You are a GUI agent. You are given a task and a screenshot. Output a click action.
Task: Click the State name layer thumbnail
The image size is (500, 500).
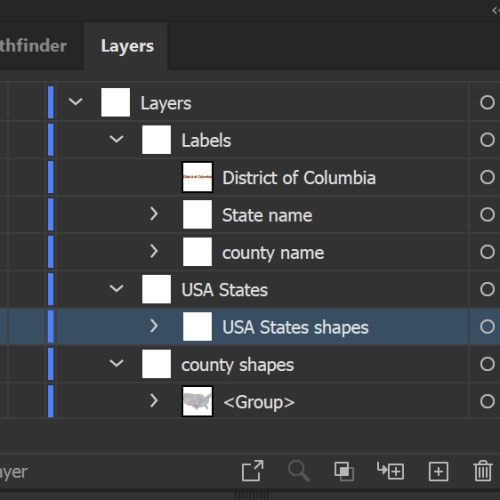coord(197,214)
